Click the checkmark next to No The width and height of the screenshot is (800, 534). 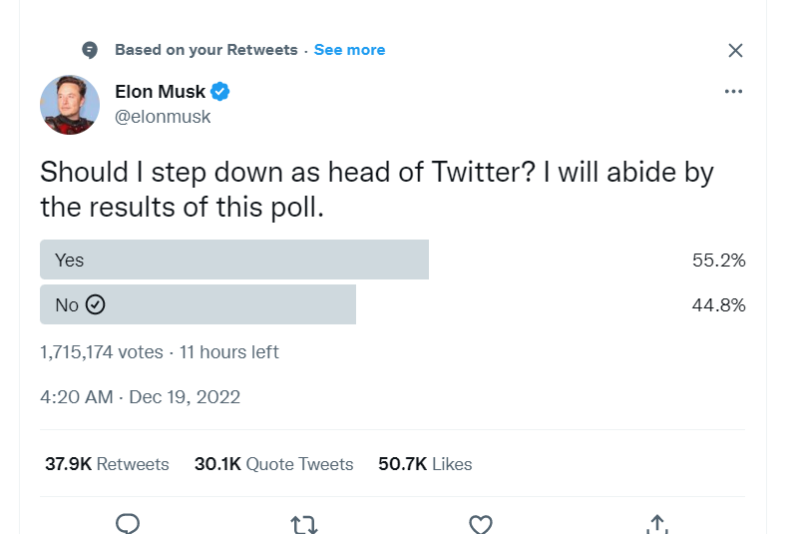(95, 304)
